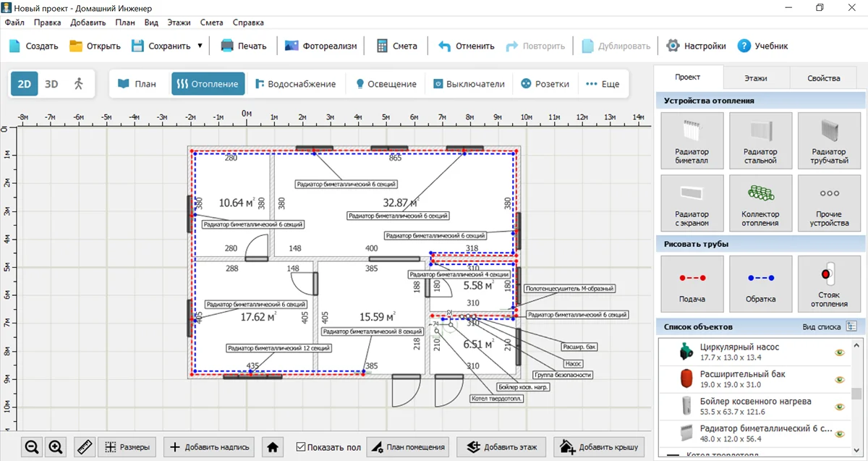
Task: Click the object list scrollbar
Action: pos(856,394)
